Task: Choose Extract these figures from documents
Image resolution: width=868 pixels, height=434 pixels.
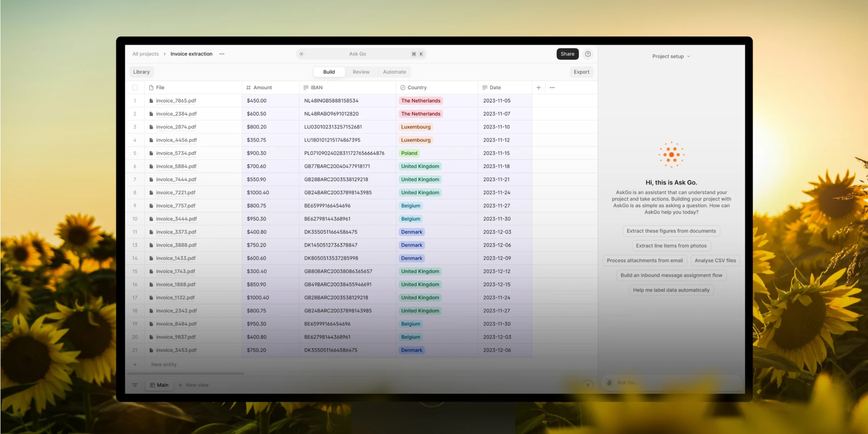Action: pyautogui.click(x=671, y=231)
